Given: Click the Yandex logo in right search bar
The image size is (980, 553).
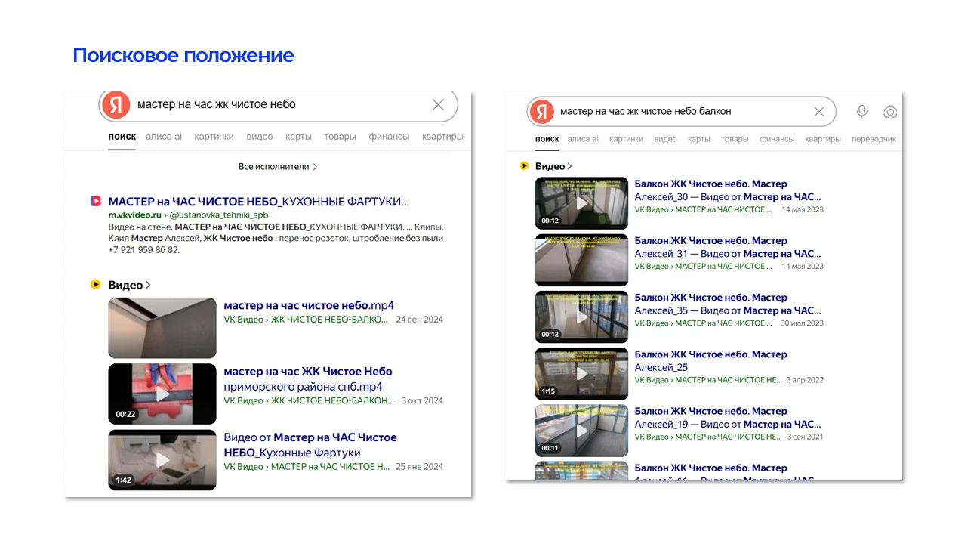Looking at the screenshot, I should pos(541,112).
